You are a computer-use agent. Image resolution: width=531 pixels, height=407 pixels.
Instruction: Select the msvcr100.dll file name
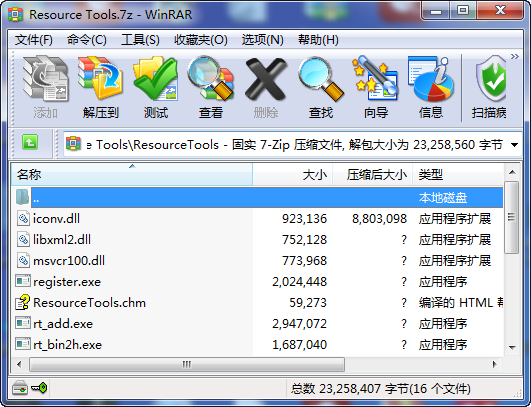pyautogui.click(x=69, y=261)
